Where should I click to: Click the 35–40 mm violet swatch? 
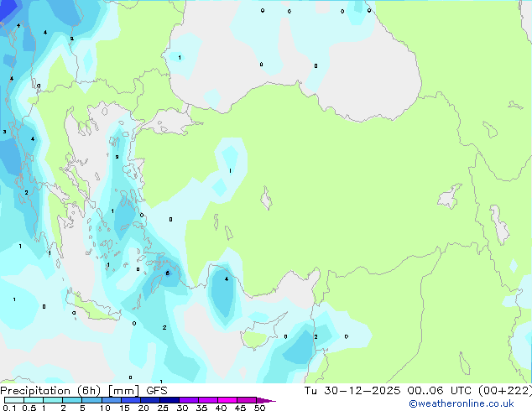(208, 400)
